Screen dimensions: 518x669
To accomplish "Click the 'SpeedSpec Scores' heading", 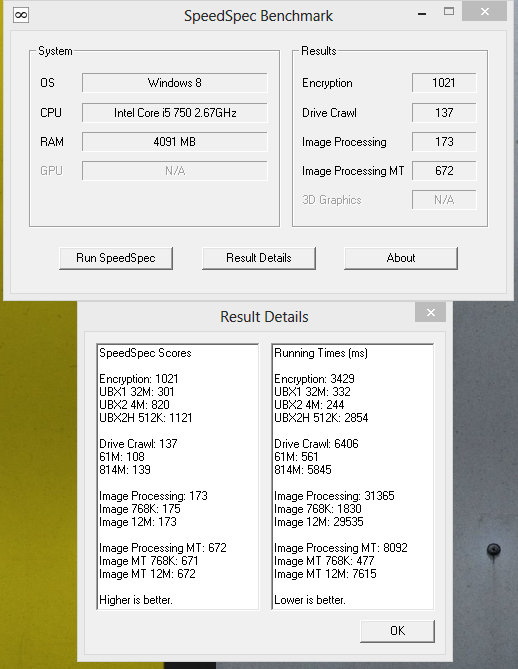I will point(145,353).
